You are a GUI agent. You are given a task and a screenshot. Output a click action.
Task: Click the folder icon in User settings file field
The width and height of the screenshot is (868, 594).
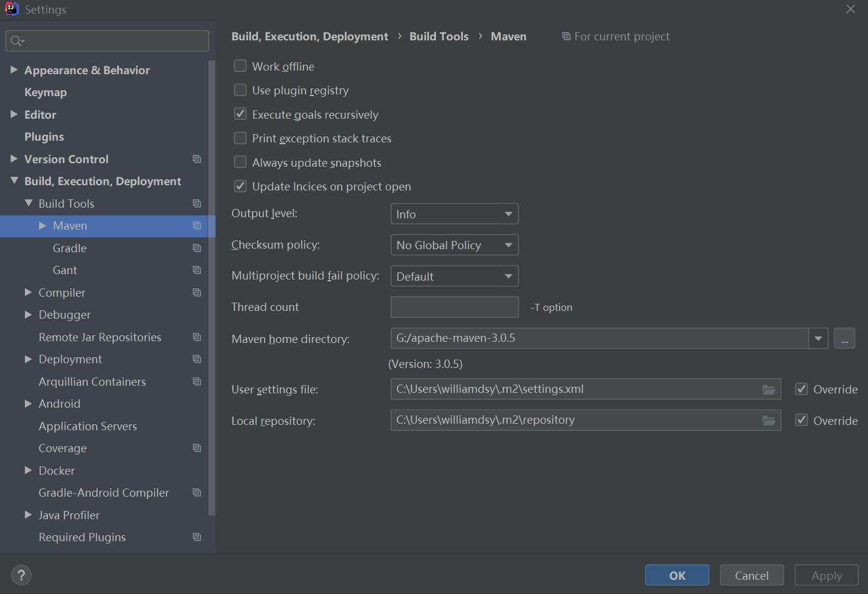point(768,389)
